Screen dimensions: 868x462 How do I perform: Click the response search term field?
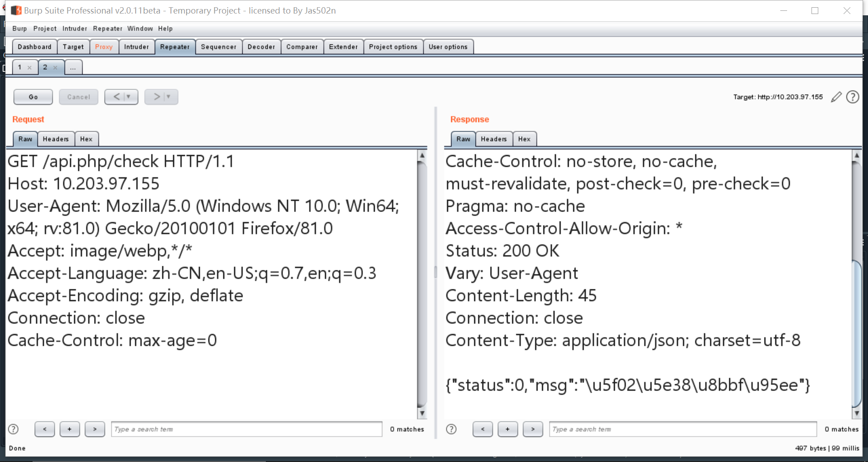tap(683, 429)
